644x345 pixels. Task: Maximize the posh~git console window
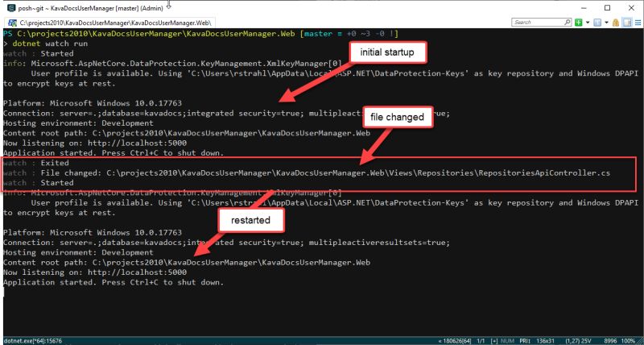pos(608,8)
